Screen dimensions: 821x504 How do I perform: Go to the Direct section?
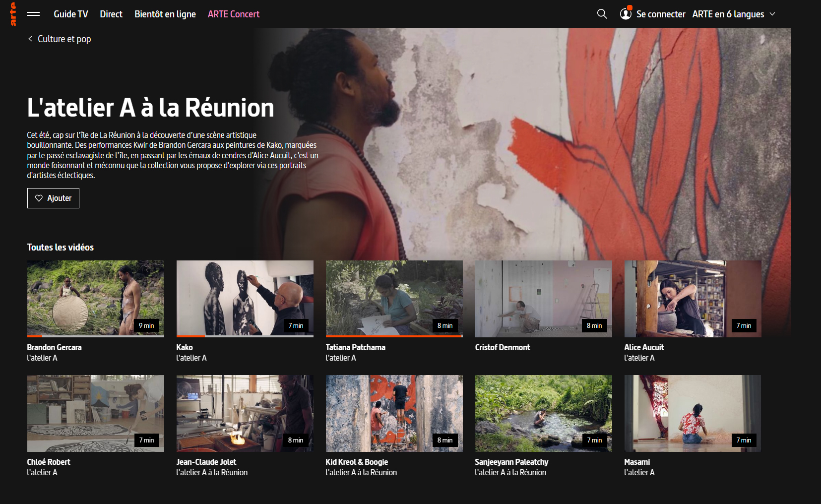(111, 14)
